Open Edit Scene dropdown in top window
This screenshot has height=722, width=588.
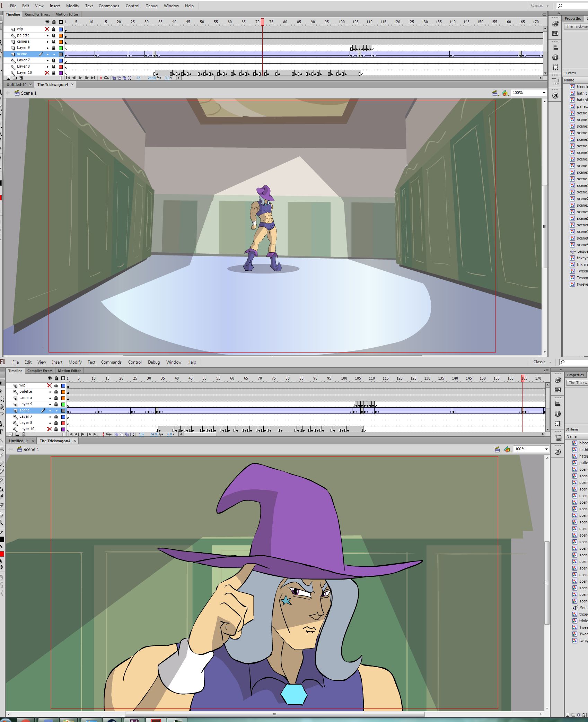(x=495, y=93)
